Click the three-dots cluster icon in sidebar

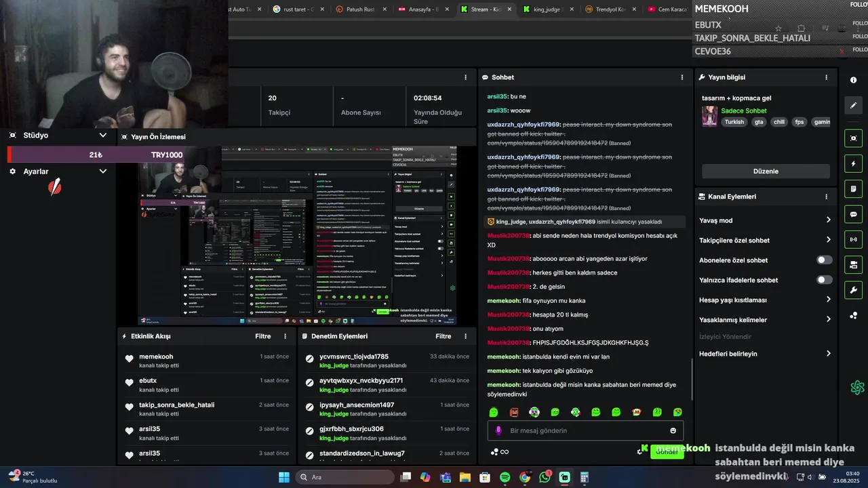tap(853, 315)
